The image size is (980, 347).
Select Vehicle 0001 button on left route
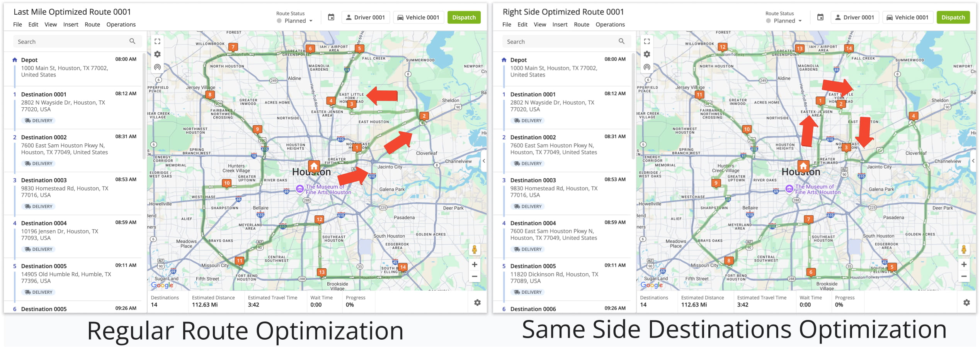[418, 17]
